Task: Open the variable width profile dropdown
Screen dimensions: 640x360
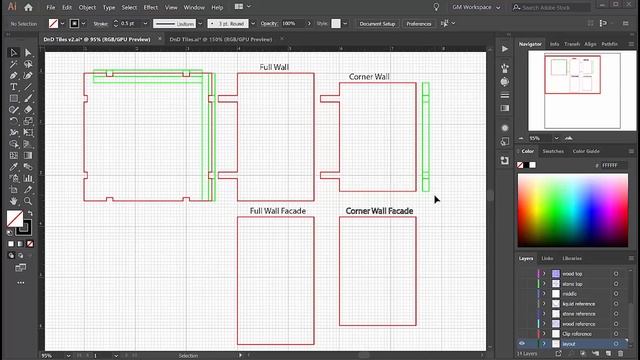Action: (200, 24)
